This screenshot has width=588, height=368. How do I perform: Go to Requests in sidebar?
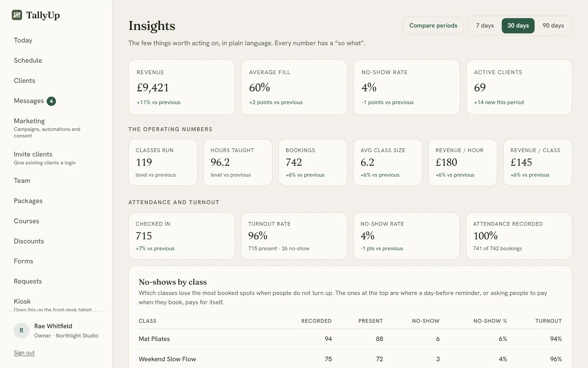[28, 282]
